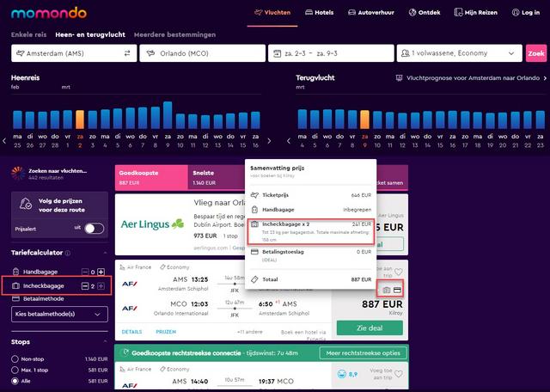Open the Vluchten tab
The height and width of the screenshot is (392, 550).
pyautogui.click(x=272, y=13)
